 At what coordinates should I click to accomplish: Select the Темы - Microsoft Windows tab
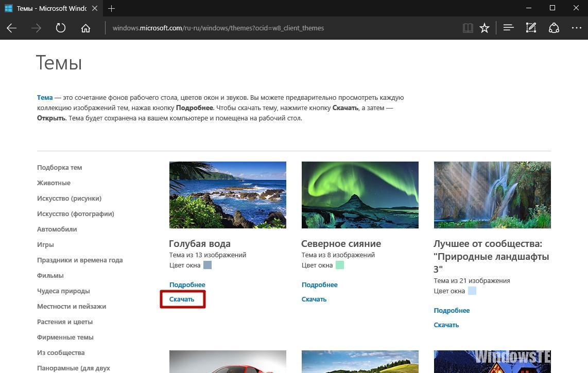tap(51, 8)
